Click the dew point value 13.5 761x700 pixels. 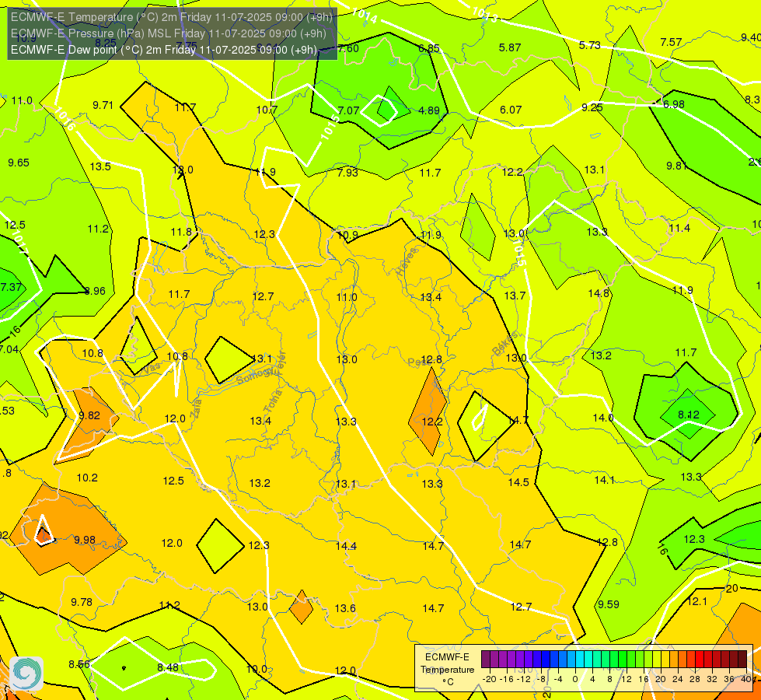point(100,166)
